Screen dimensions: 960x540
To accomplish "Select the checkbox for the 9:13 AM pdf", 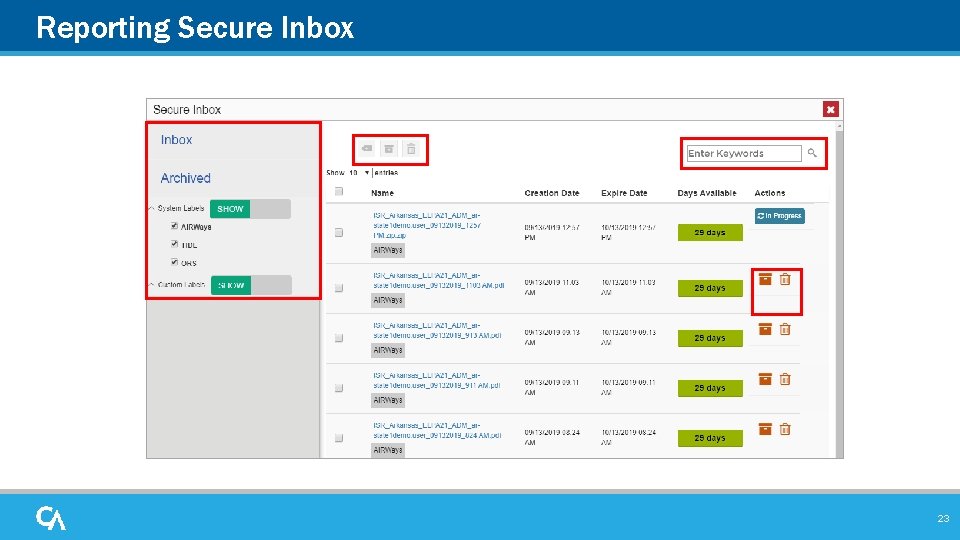I will [x=339, y=338].
